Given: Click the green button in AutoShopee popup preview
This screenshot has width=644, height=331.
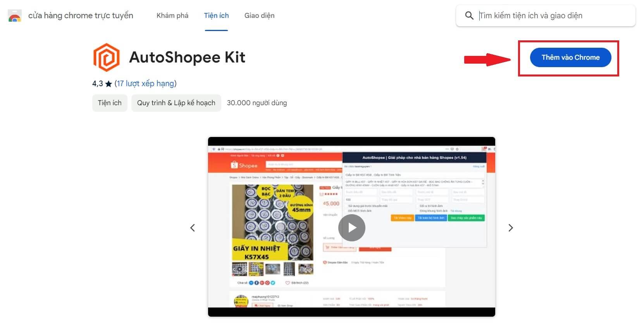Looking at the screenshot, I should (x=466, y=218).
